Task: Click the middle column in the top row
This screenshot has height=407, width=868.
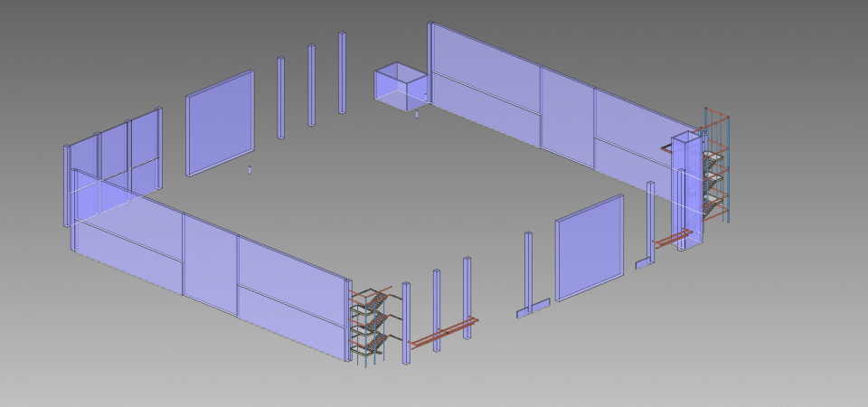Action: [311, 85]
